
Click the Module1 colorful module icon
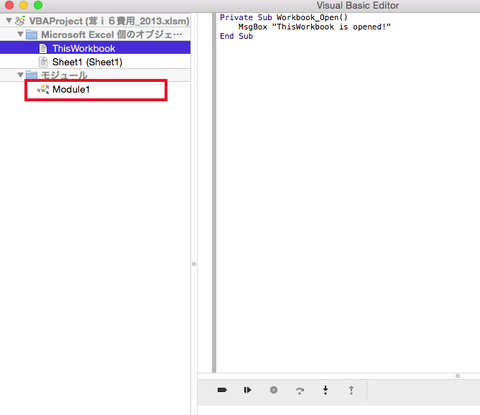point(43,89)
